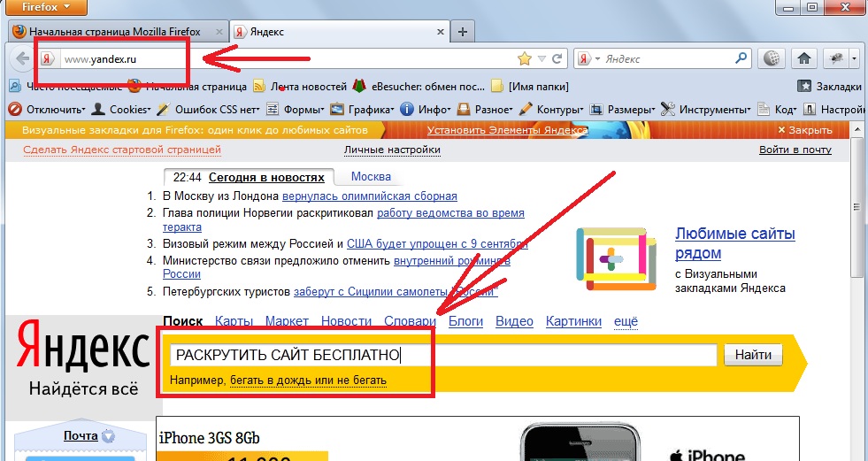The image size is (868, 461).
Task: Bookmark this page with the star icon
Action: tap(524, 58)
